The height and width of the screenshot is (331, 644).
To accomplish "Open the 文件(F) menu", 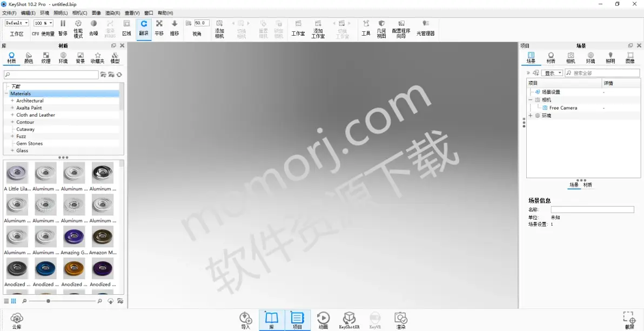I will pyautogui.click(x=9, y=13).
